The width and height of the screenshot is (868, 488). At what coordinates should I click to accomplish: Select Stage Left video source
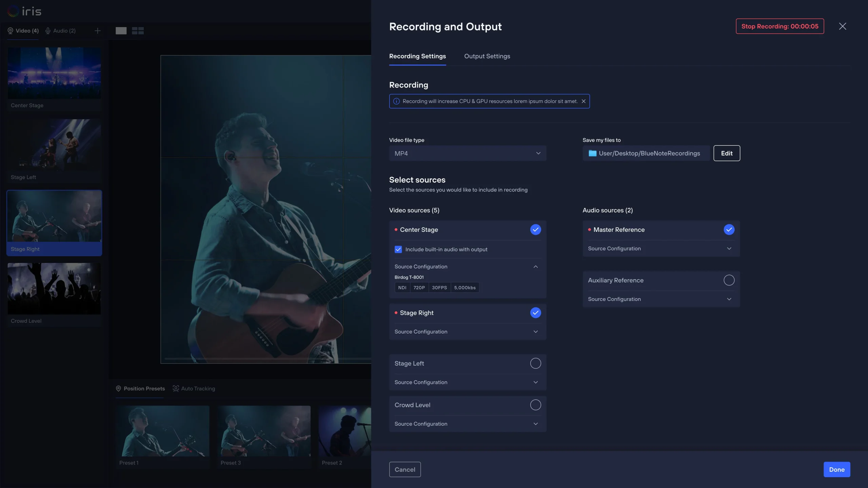tap(535, 363)
